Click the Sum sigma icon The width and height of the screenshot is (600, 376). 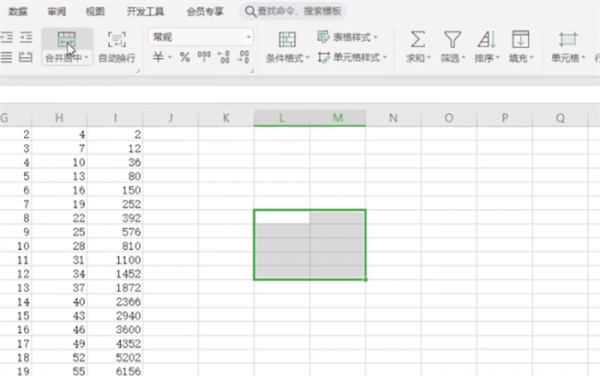(x=417, y=39)
